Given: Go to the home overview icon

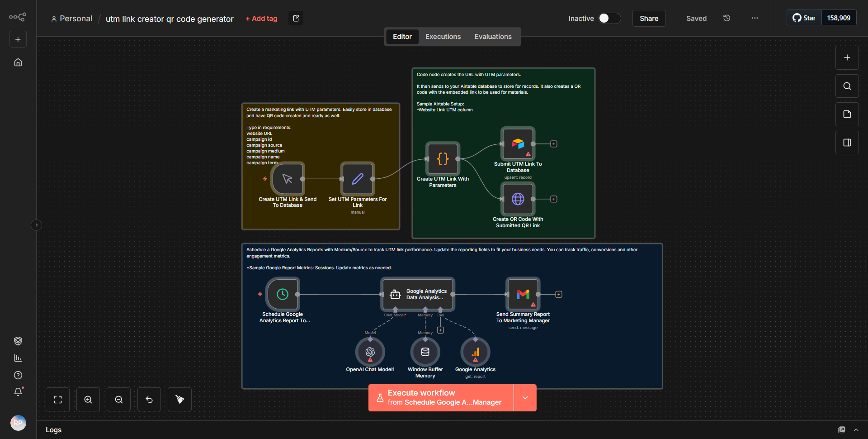Looking at the screenshot, I should [18, 62].
